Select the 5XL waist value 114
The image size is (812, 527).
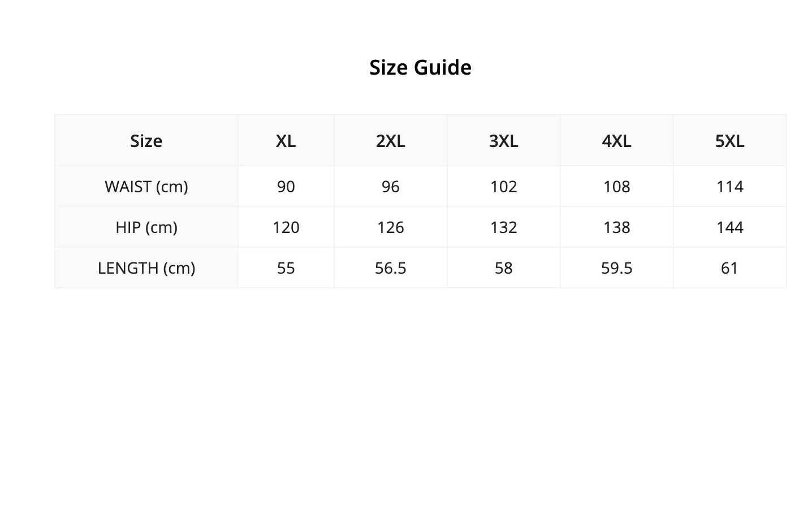[x=730, y=187]
